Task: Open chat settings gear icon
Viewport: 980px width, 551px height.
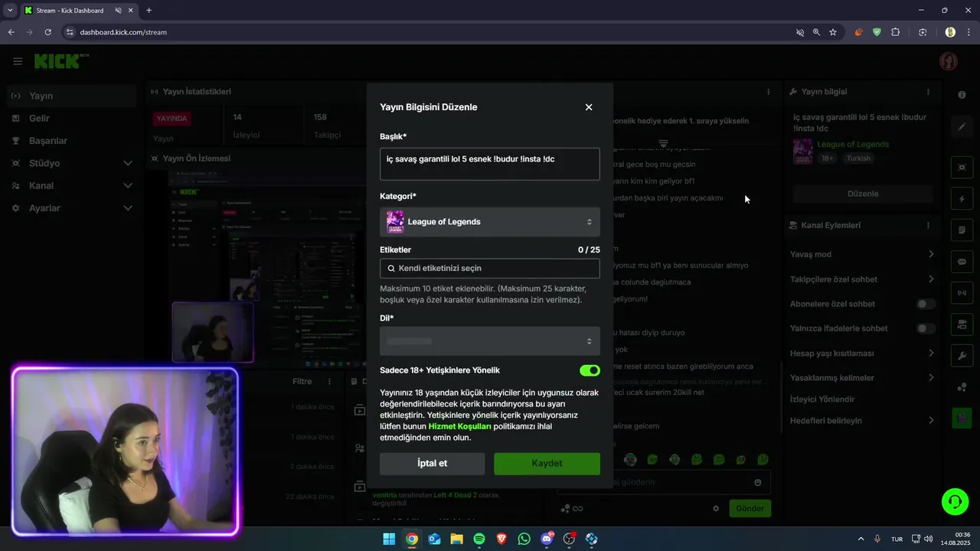Action: (716, 508)
